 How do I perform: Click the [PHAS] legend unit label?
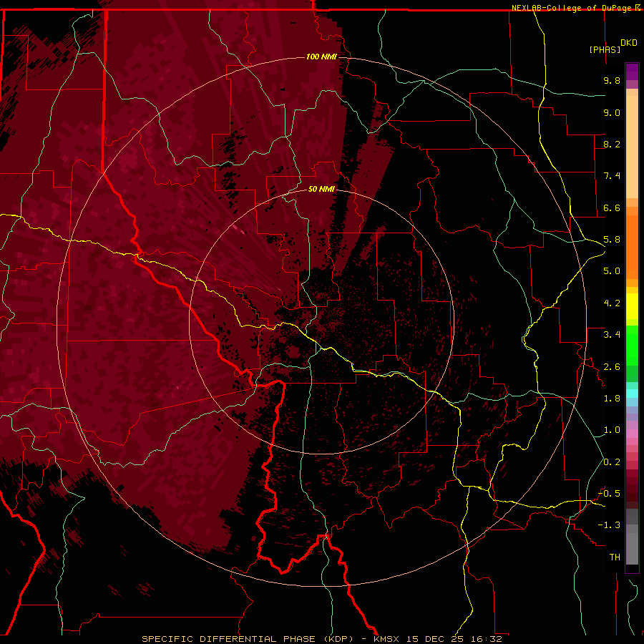pyautogui.click(x=605, y=49)
